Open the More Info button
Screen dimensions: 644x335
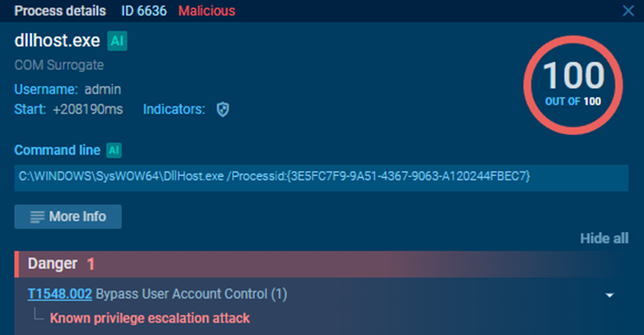(x=68, y=216)
